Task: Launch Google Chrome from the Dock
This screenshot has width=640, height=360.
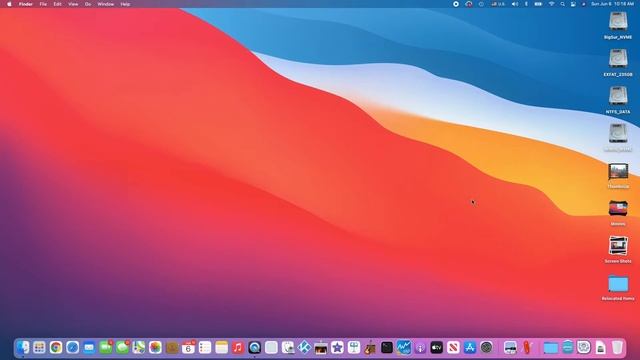Action: (x=56, y=347)
